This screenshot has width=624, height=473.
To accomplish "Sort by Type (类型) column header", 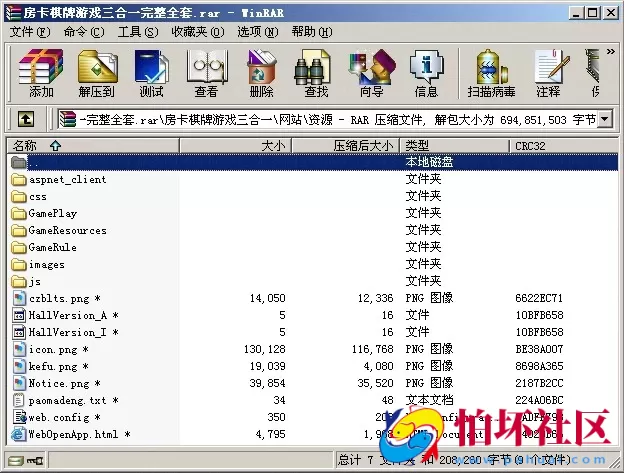I will pos(454,146).
